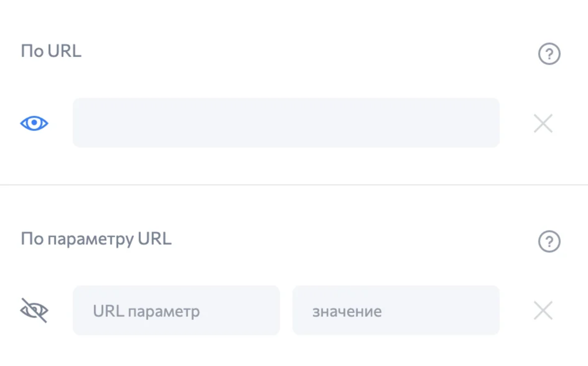
Task: Toggle the blue eye visibility icon
Action: (34, 123)
